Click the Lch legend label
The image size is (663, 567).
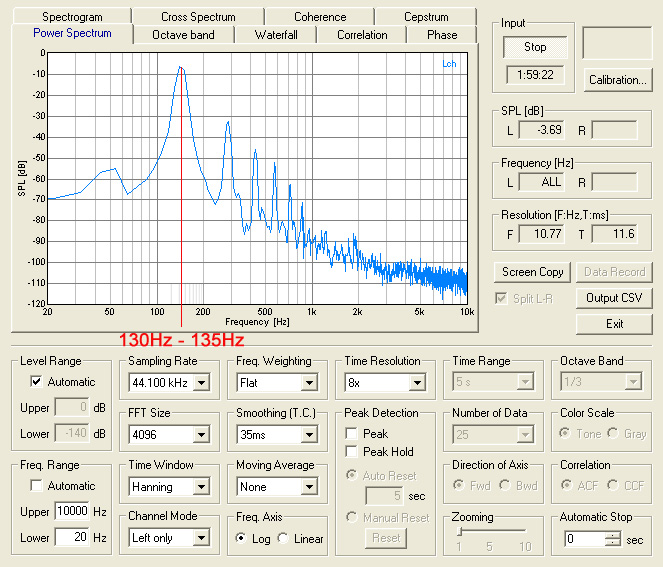point(449,64)
